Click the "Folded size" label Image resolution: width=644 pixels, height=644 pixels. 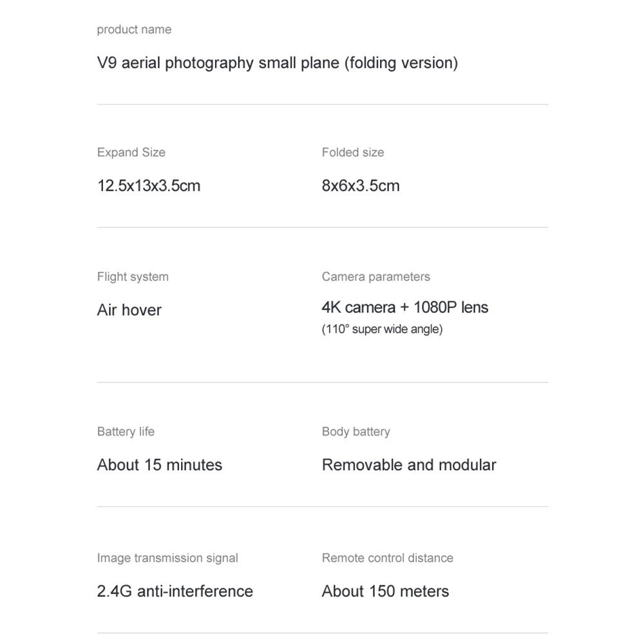tap(352, 153)
